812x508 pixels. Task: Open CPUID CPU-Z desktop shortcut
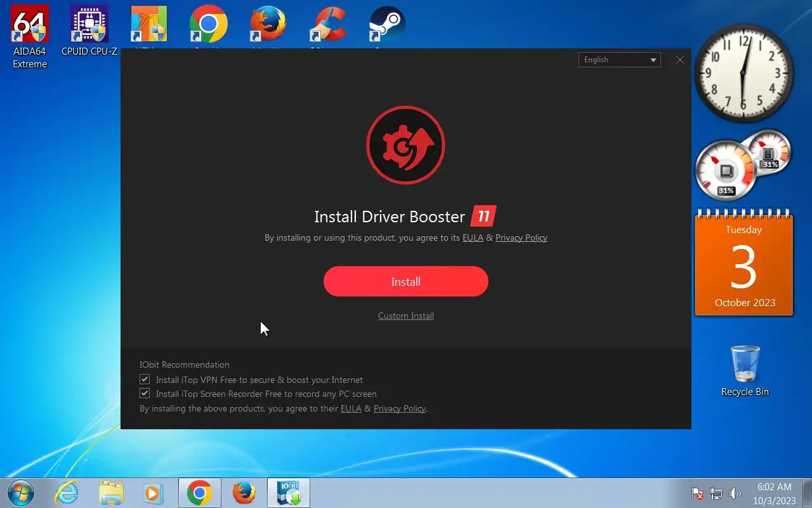pos(89,30)
